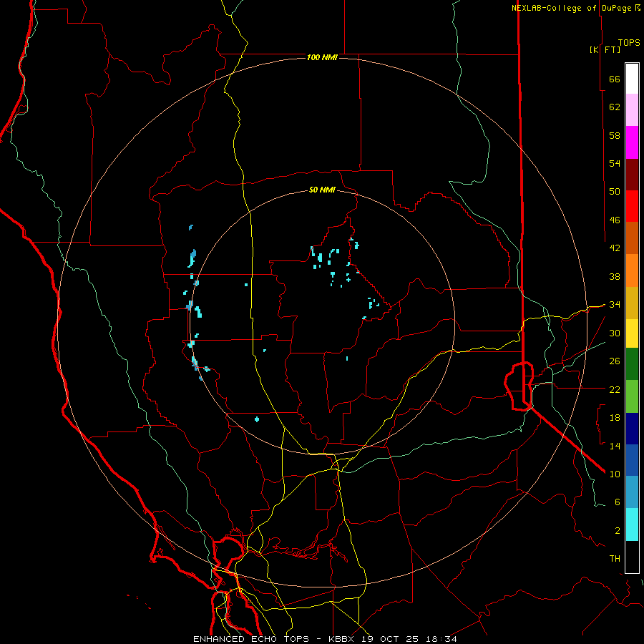Click the "2" legend value

(x=618, y=531)
